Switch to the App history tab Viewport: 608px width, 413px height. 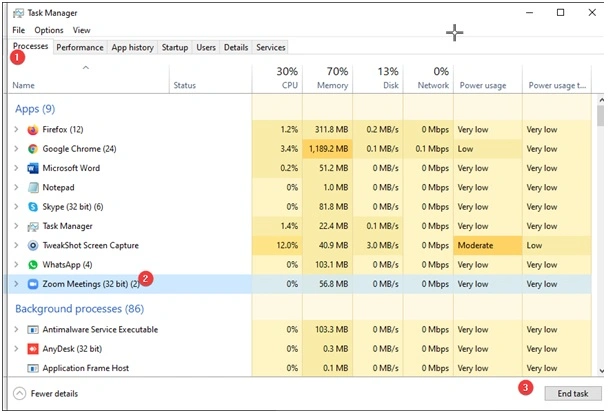point(133,47)
